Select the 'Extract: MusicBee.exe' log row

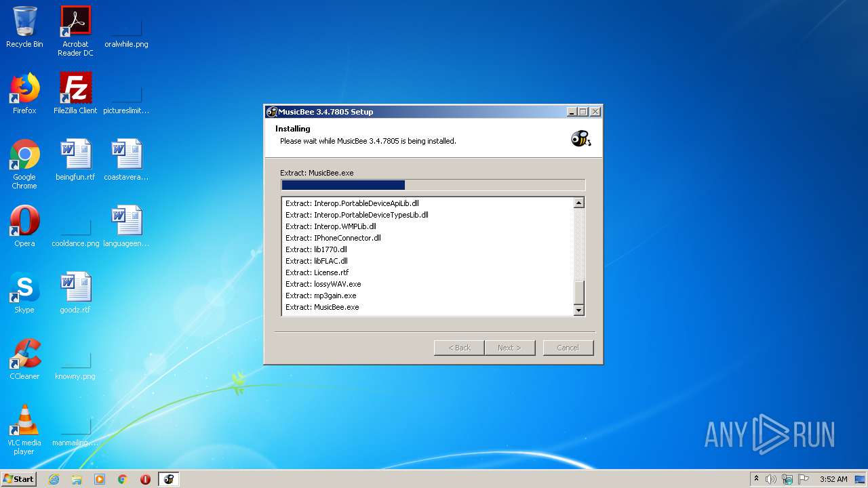tap(427, 307)
